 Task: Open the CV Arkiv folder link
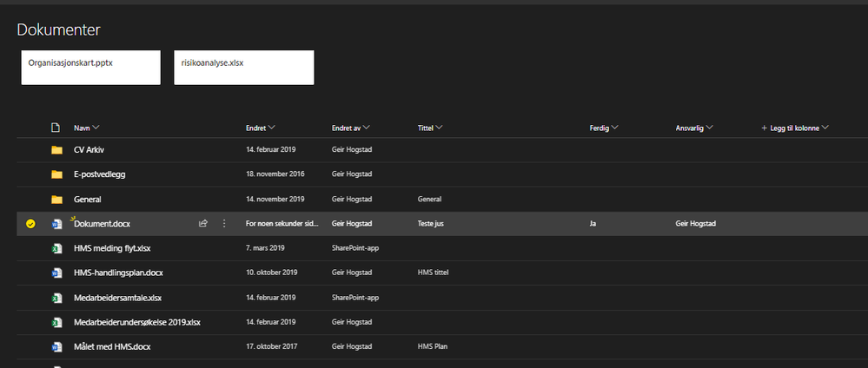(89, 150)
